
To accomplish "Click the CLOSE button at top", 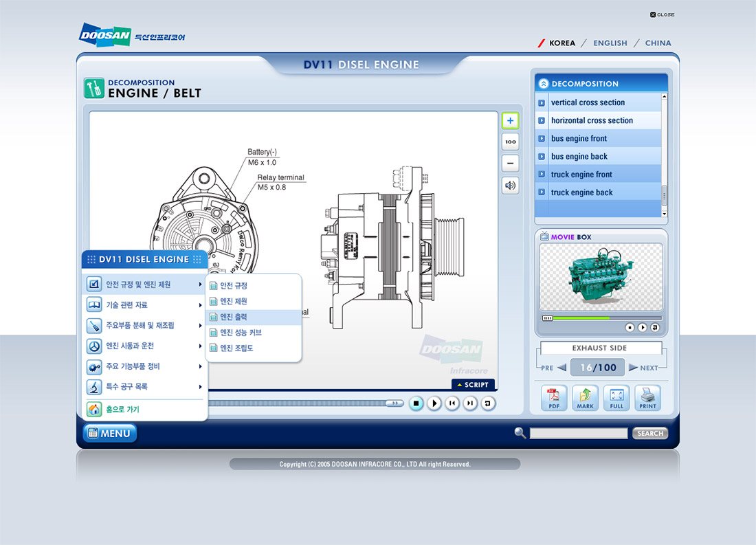I will [x=662, y=14].
